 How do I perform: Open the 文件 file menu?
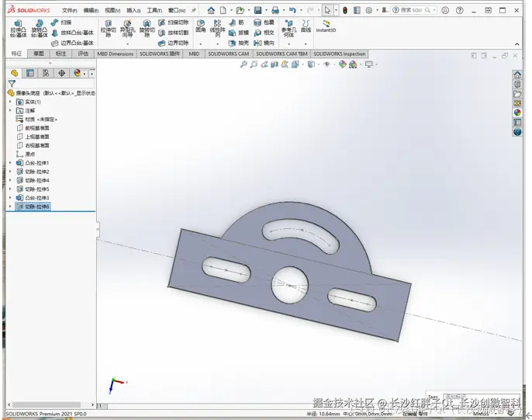coord(69,11)
